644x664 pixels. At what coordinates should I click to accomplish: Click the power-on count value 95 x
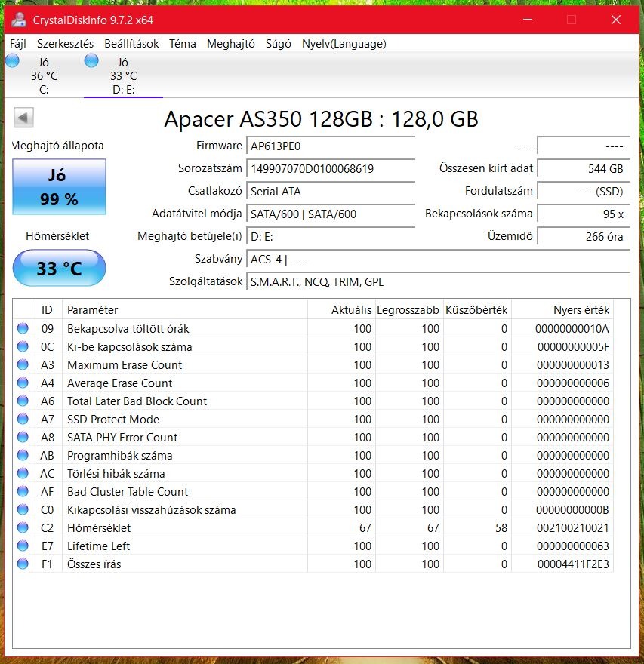point(584,214)
